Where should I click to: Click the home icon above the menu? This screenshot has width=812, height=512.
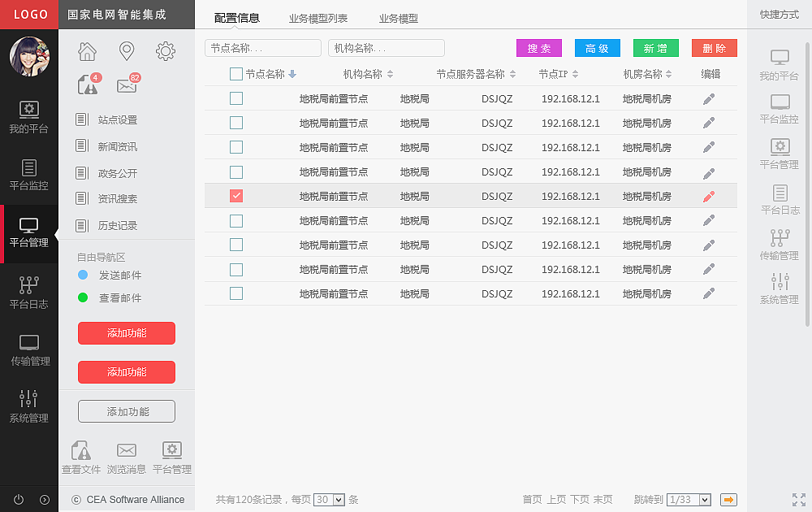click(x=87, y=50)
